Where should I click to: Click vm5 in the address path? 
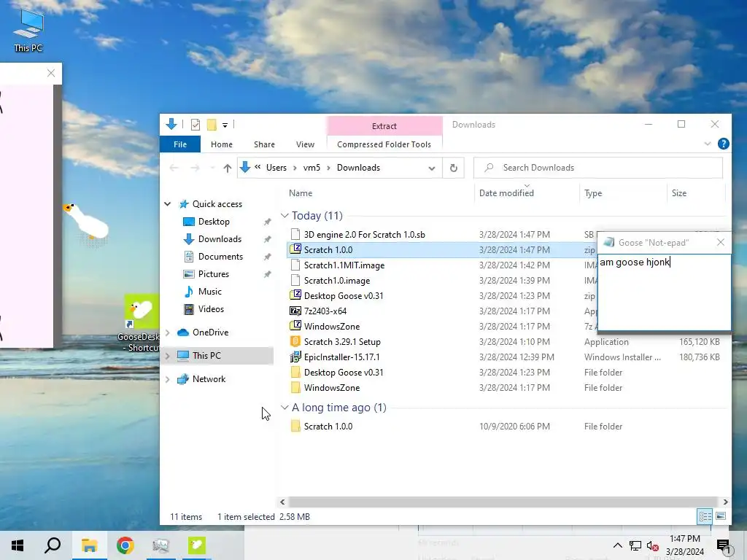pos(311,168)
